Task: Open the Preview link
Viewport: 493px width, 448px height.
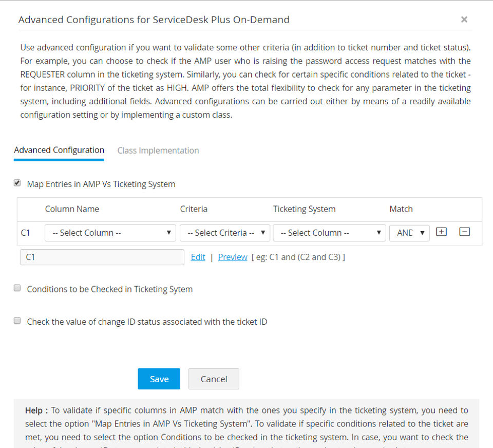Action: 233,257
